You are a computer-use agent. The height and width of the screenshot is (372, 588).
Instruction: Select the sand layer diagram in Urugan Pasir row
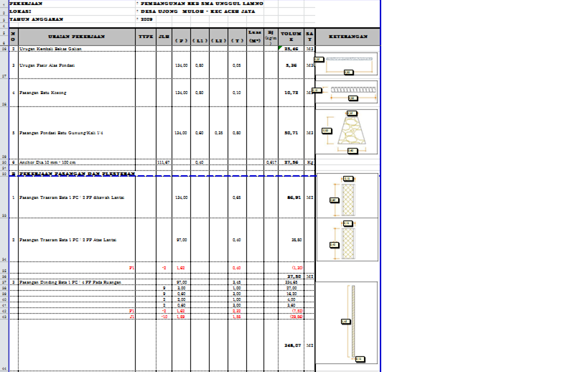pos(347,64)
